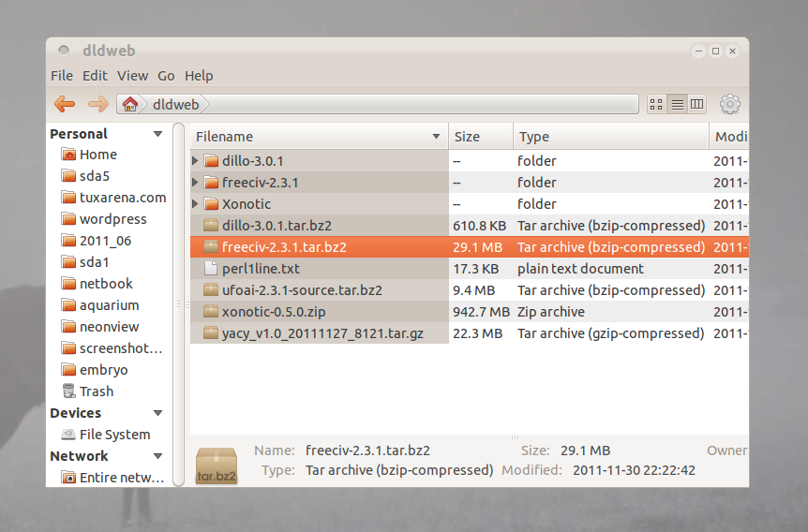Open the Go menu
808x532 pixels.
tap(166, 76)
